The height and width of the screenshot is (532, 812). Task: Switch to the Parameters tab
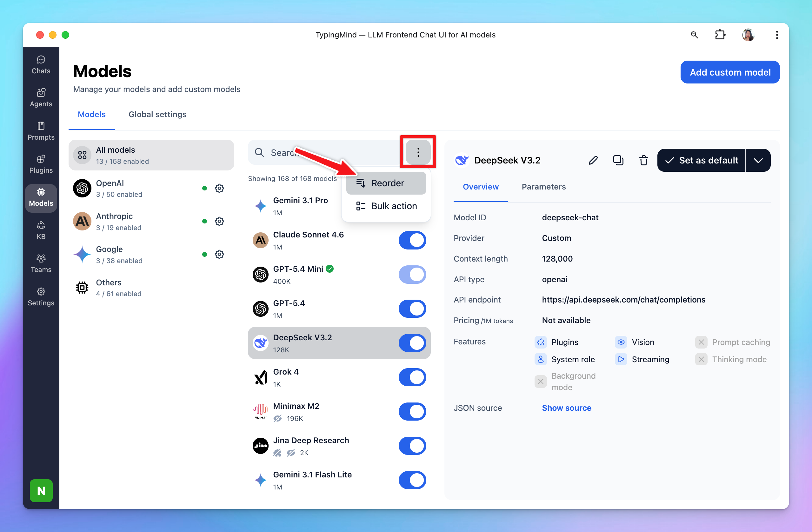point(543,187)
